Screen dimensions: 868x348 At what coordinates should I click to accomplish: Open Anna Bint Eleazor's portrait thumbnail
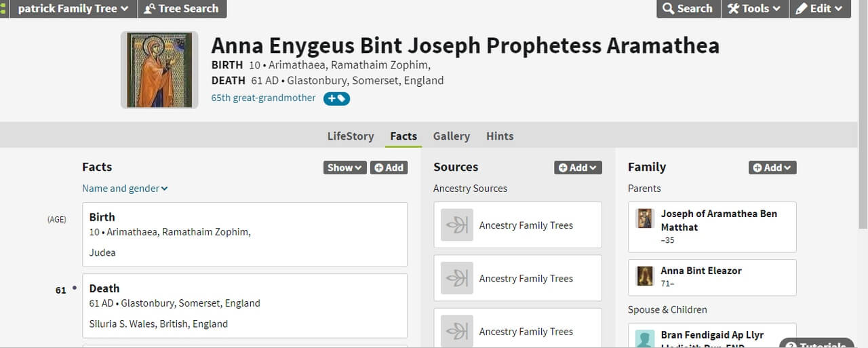pyautogui.click(x=644, y=275)
